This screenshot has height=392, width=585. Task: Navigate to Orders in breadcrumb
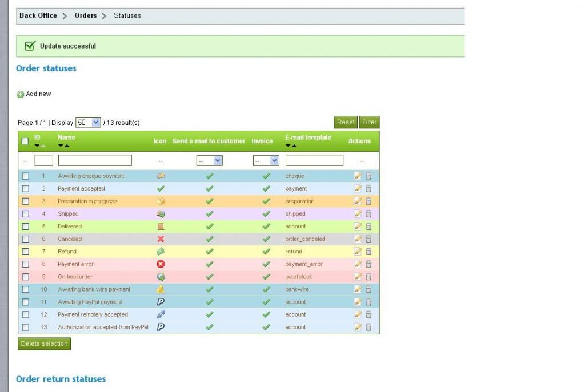pos(85,15)
